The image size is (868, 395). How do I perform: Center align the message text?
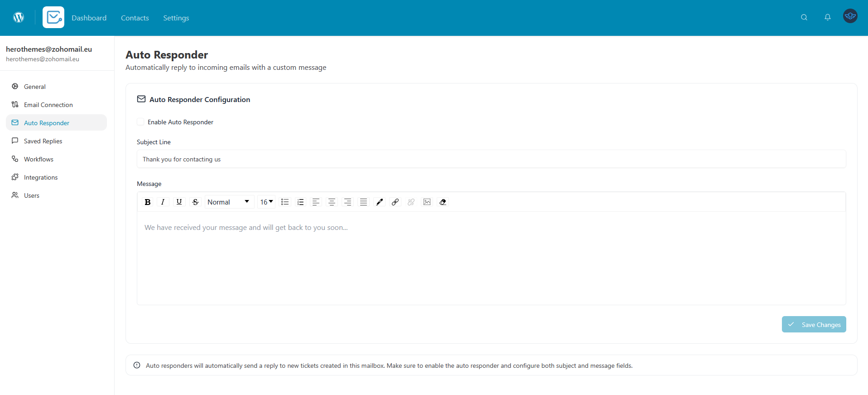coord(332,202)
